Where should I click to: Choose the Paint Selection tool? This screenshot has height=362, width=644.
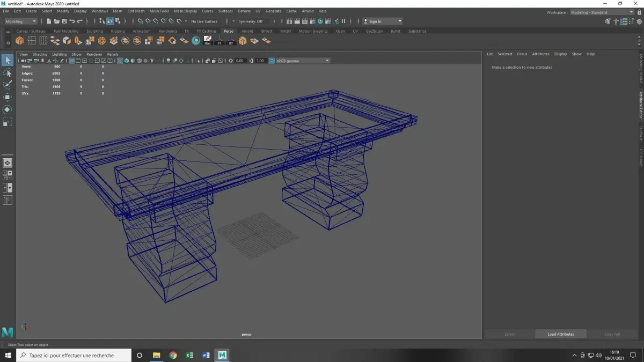pyautogui.click(x=8, y=85)
